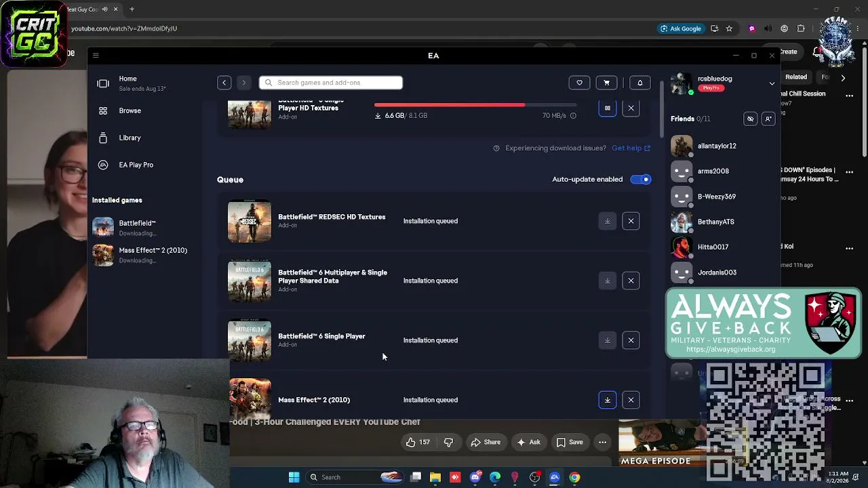Show more YouTube filter chips arrow
The height and width of the screenshot is (488, 868).
(x=843, y=78)
